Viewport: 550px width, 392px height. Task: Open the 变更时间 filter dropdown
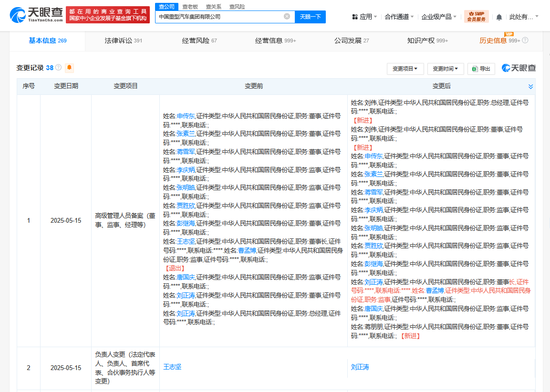pos(446,69)
